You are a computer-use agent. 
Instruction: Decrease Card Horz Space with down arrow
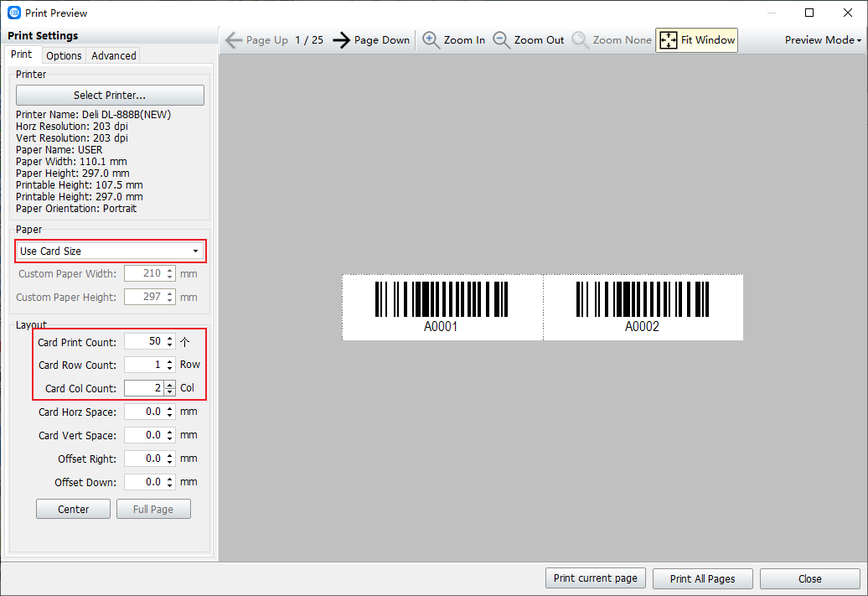170,416
